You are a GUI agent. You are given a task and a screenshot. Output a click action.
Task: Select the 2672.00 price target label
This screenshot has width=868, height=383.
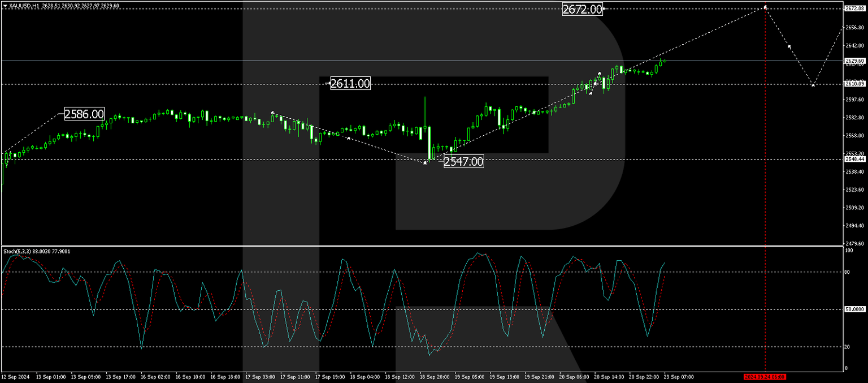(583, 10)
